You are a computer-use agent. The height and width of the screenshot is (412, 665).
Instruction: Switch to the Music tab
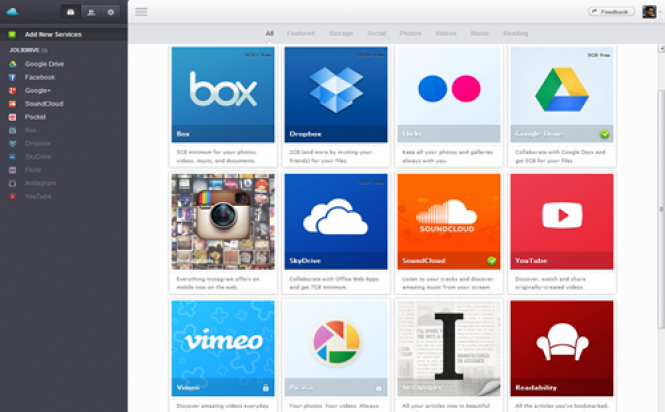pos(480,33)
